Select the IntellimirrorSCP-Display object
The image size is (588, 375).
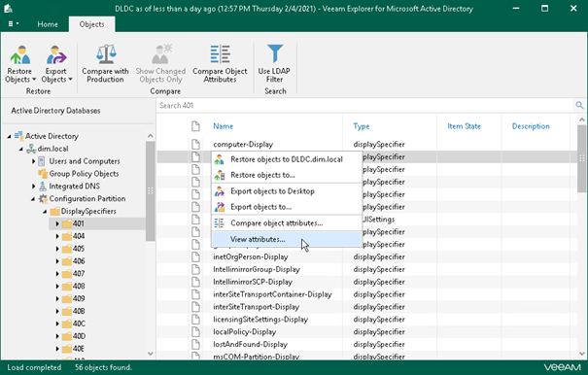pyautogui.click(x=253, y=282)
